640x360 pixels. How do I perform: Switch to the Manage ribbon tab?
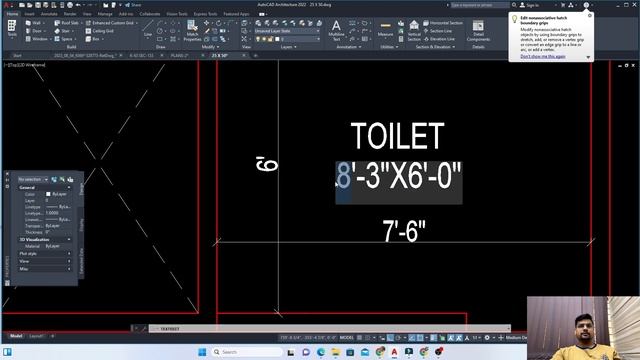pos(105,14)
